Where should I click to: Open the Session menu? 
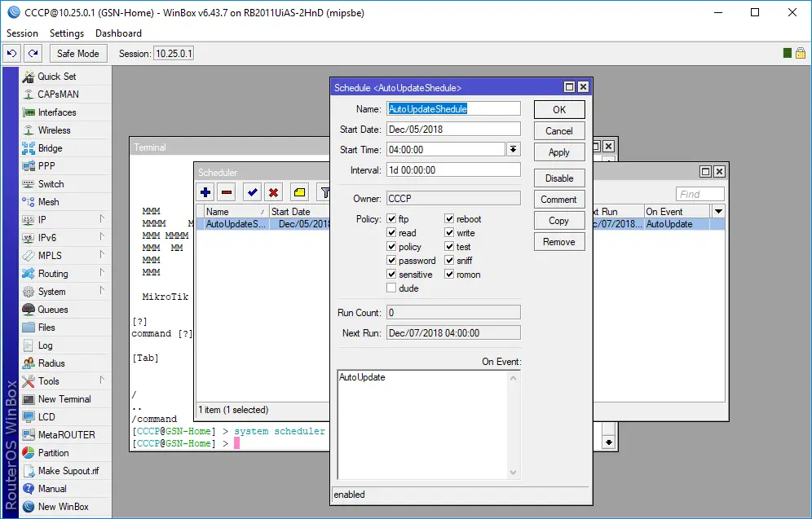click(x=22, y=33)
